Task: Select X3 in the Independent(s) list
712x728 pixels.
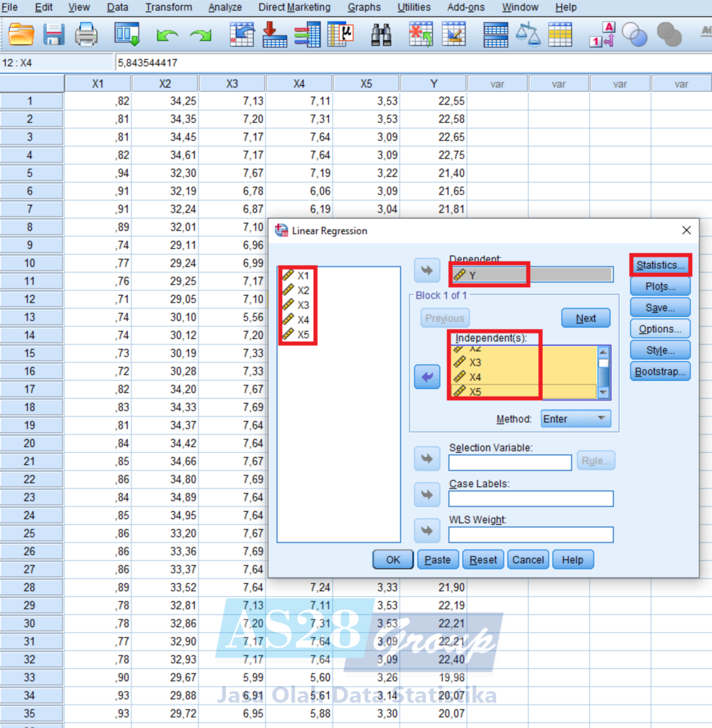Action: (x=475, y=363)
